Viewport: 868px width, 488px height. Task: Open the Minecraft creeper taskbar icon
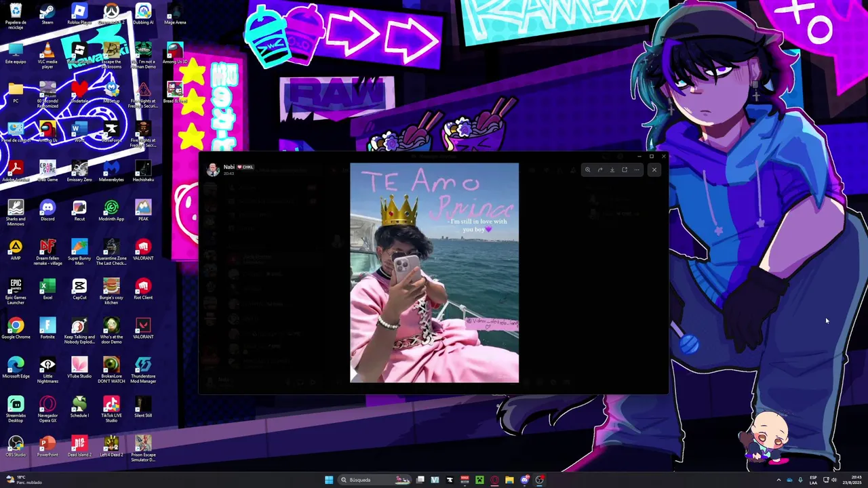tap(479, 480)
